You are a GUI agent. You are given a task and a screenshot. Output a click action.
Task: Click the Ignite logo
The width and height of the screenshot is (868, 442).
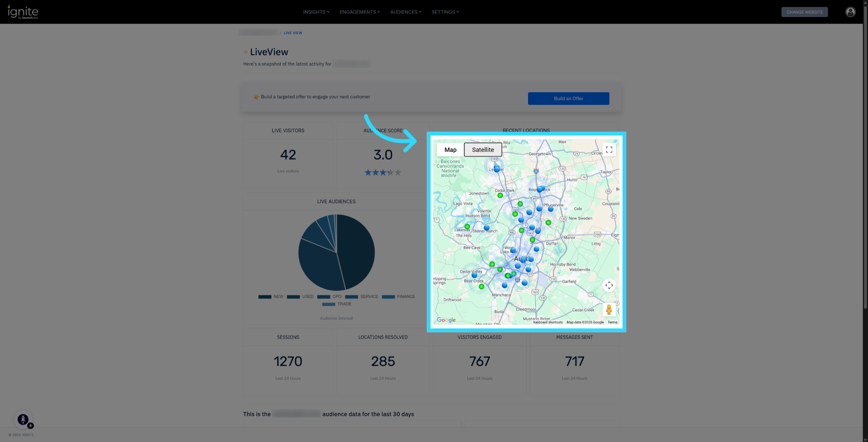click(23, 12)
